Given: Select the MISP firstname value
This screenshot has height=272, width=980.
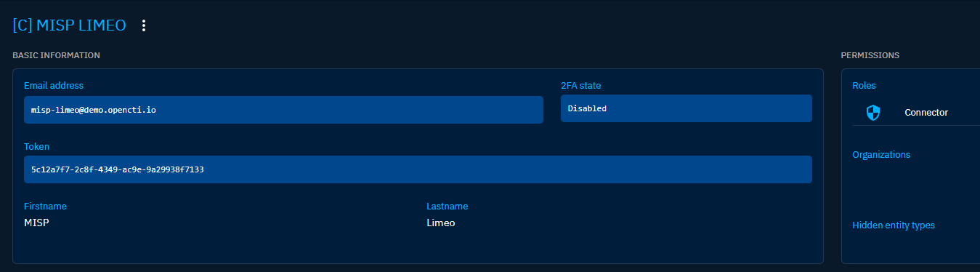Looking at the screenshot, I should pos(36,223).
